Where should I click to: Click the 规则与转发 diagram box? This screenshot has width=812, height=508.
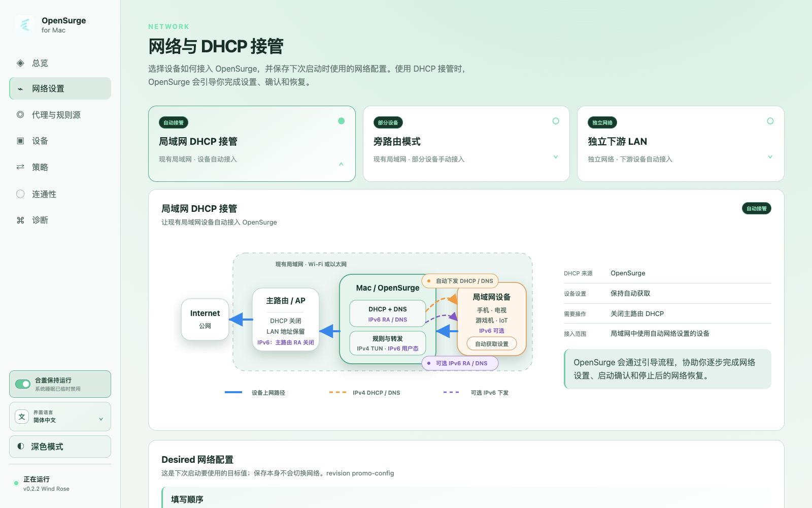pyautogui.click(x=388, y=343)
